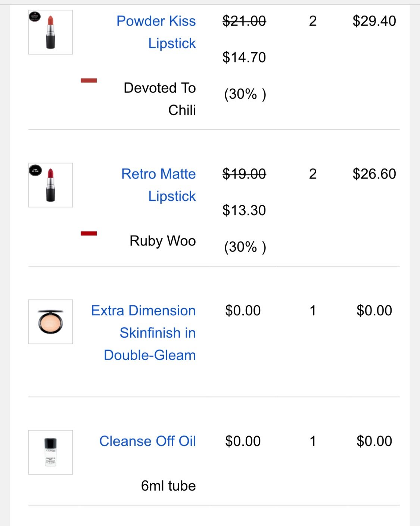Click the struck-through $21.00 original price
The height and width of the screenshot is (526, 420).
point(244,21)
